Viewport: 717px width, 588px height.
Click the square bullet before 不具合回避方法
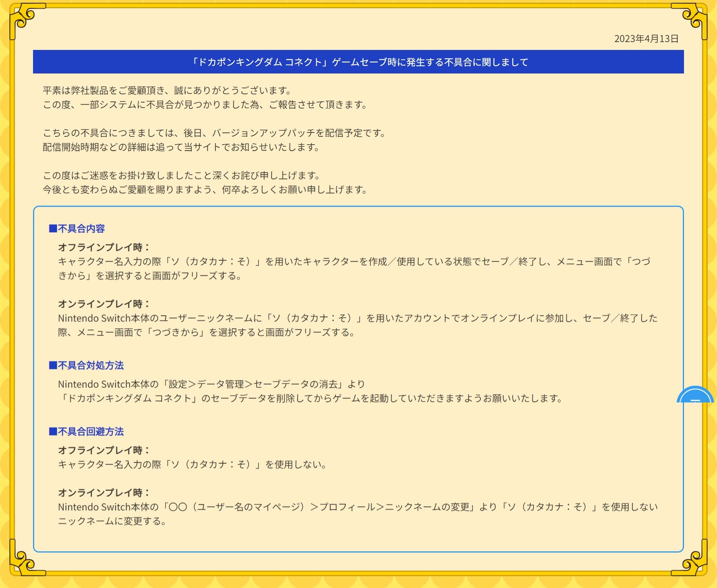click(53, 432)
